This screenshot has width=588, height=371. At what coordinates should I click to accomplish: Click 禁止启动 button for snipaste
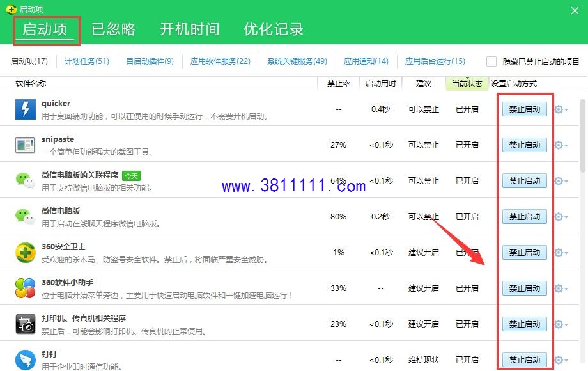pos(524,145)
